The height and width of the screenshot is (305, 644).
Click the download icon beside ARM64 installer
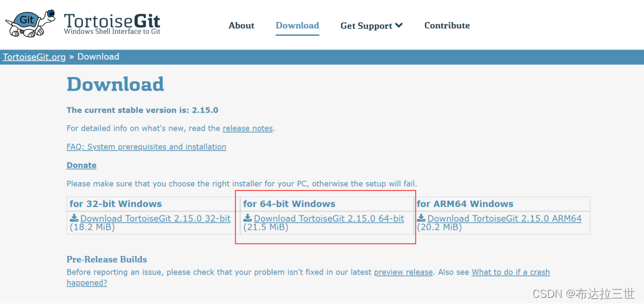421,218
